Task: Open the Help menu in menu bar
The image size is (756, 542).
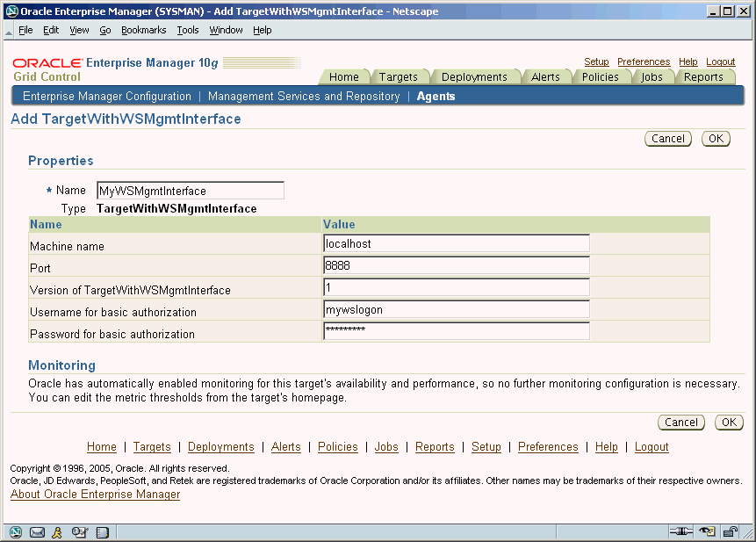Action: point(263,30)
